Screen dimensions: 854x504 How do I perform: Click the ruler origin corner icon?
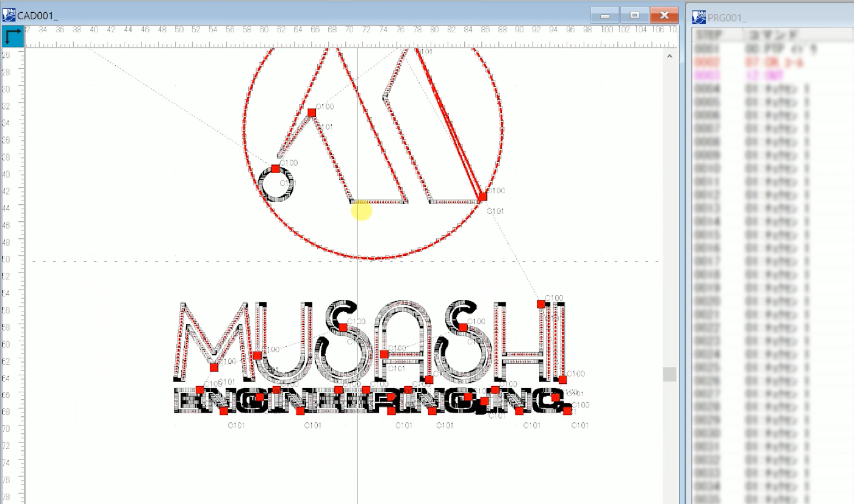click(x=13, y=37)
